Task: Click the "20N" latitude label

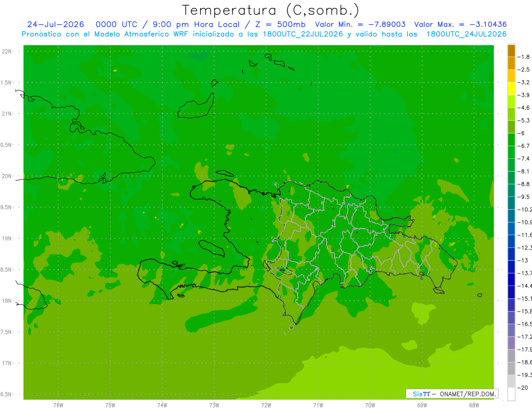Action: pos(7,176)
